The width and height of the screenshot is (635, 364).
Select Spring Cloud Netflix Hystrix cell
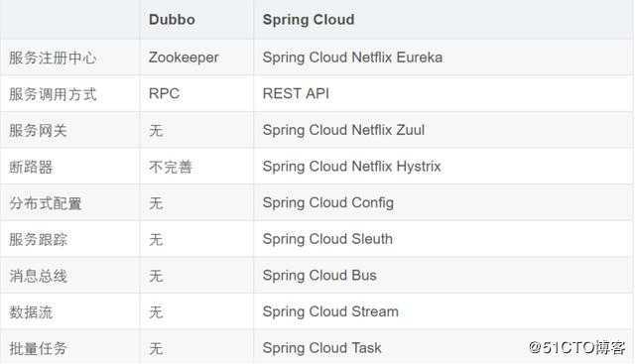point(351,167)
